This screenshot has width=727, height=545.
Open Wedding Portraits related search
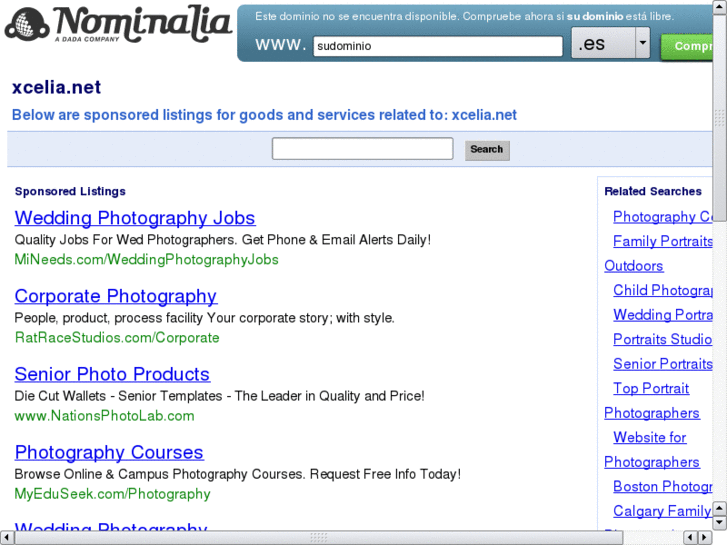tap(663, 315)
